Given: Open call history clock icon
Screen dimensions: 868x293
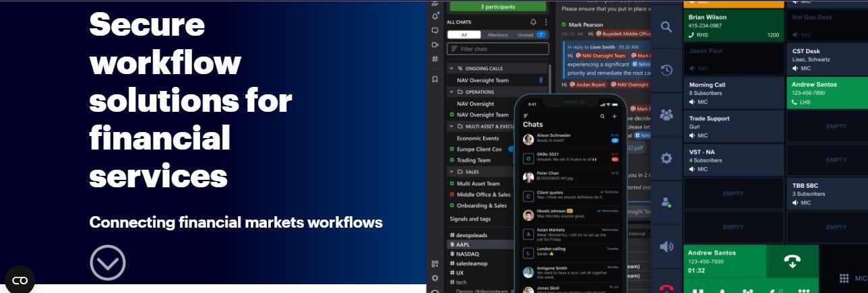Looking at the screenshot, I should point(666,70).
